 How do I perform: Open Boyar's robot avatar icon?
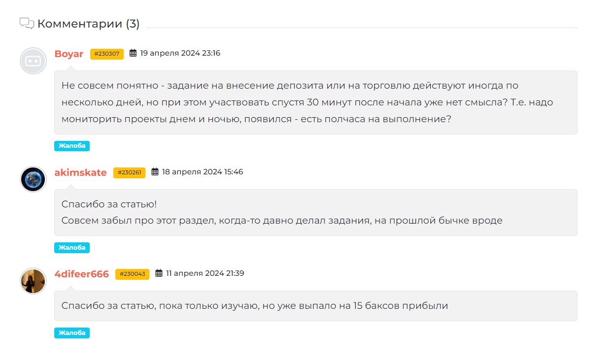[33, 61]
